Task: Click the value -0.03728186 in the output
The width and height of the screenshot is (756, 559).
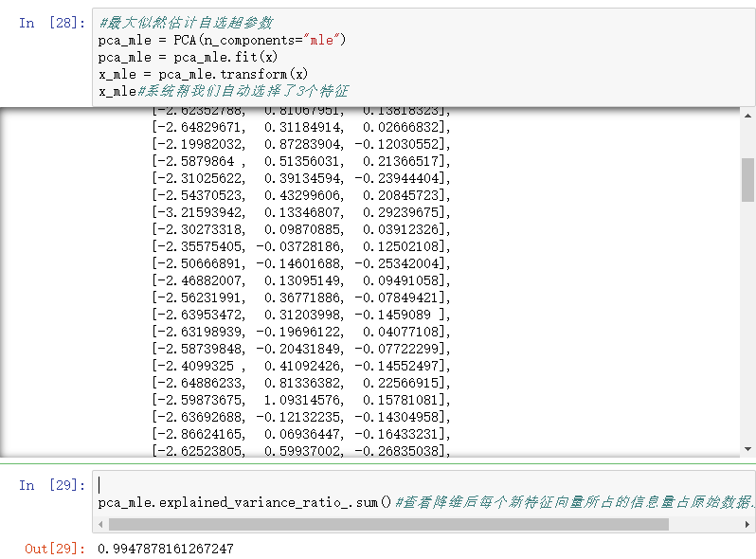Action: pyautogui.click(x=299, y=246)
